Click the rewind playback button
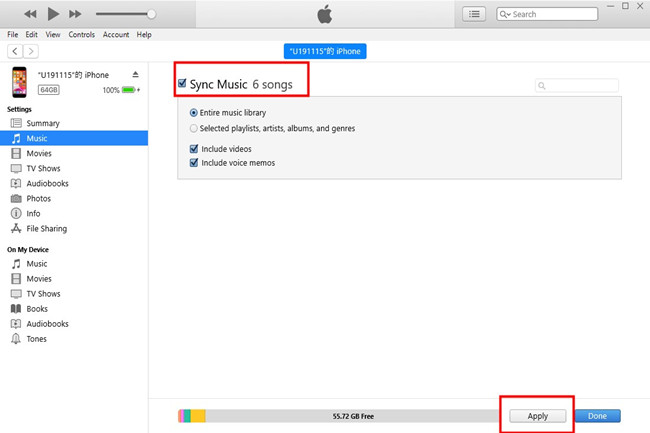This screenshot has height=433, width=650. pyautogui.click(x=30, y=14)
